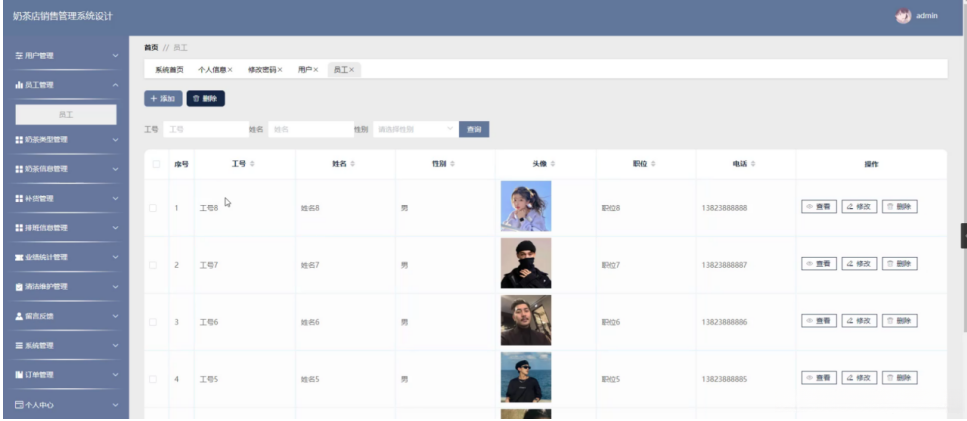This screenshot has height=421, width=967.
Task: Expand the 系统管理 menu chevron
Action: [115, 346]
